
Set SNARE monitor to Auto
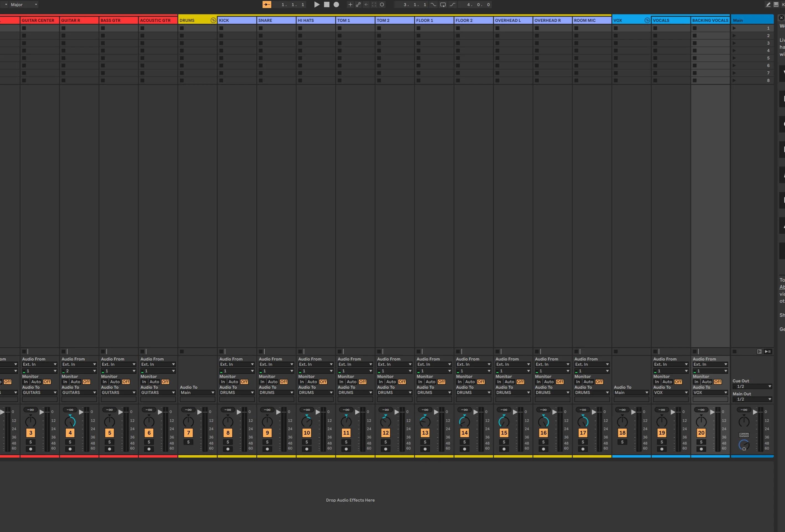click(x=273, y=382)
